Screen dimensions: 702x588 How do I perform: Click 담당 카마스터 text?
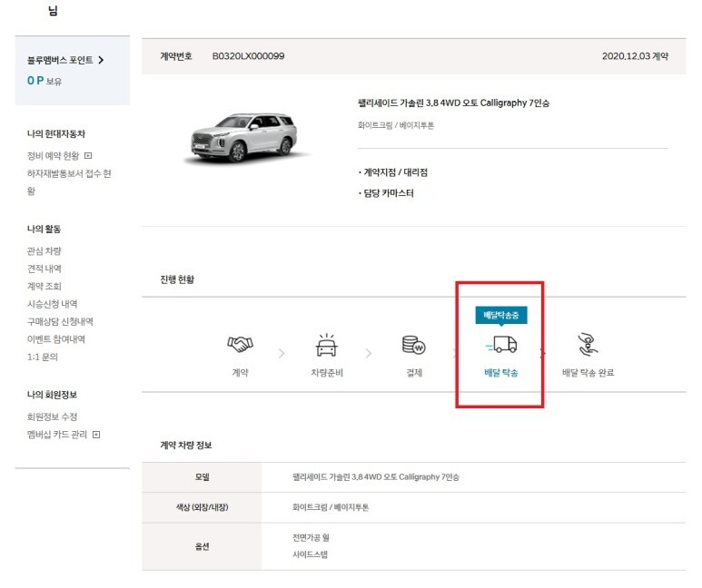tap(388, 193)
